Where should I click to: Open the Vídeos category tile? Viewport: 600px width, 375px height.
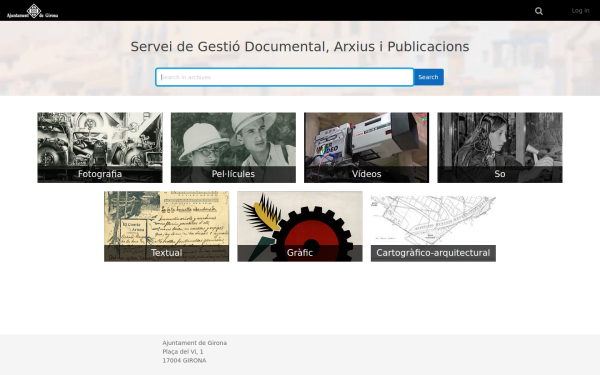[x=367, y=147]
